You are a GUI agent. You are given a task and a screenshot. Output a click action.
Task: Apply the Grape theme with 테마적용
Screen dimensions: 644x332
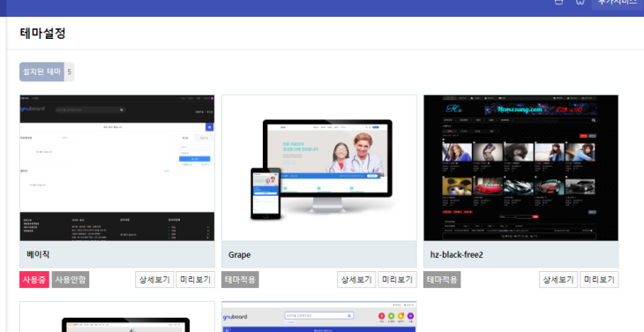tap(240, 279)
